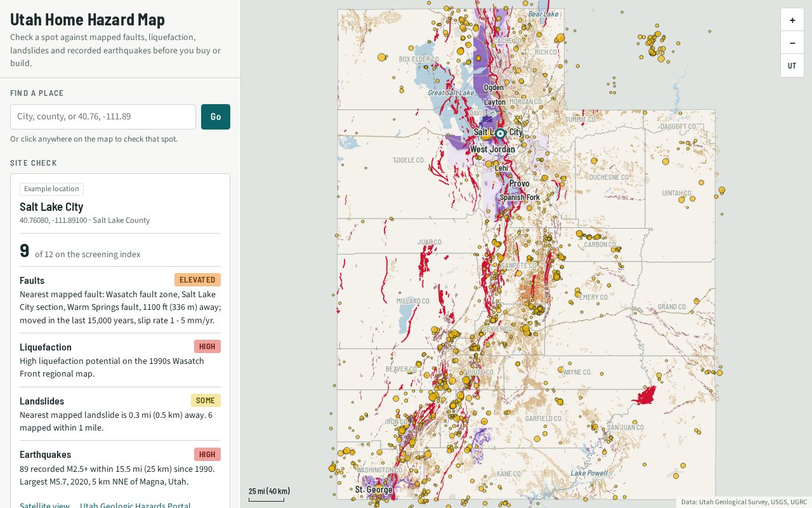812x508 pixels.
Task: Click the Millard Co. county label
Action: point(412,300)
